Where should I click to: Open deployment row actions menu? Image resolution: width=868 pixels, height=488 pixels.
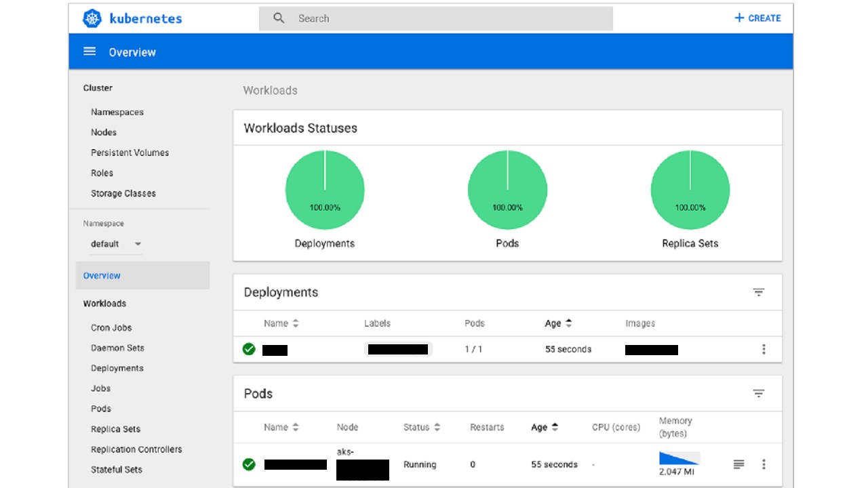click(764, 349)
